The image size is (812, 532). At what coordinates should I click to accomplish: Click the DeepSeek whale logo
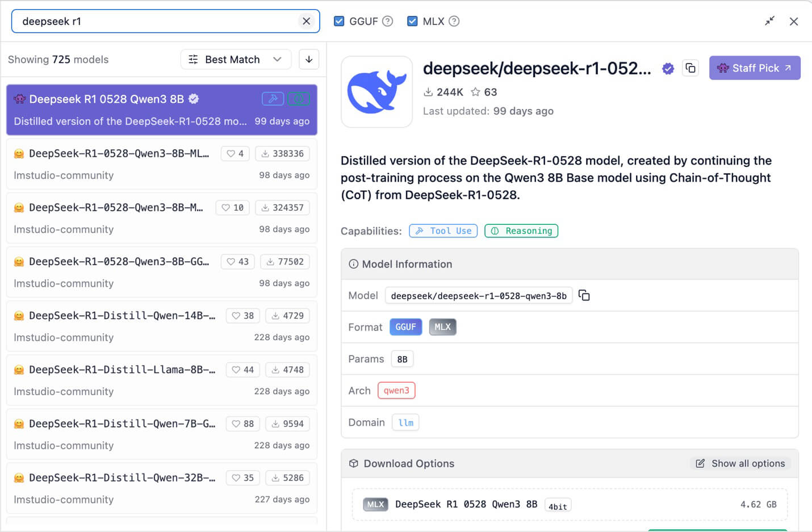(x=376, y=91)
